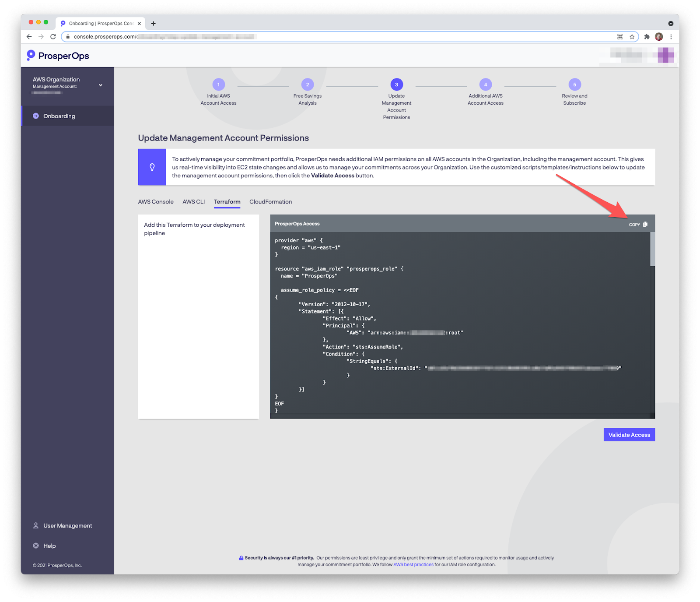Screen dimensions: 700x602
Task: Bookmark this page with the star icon
Action: coord(632,37)
